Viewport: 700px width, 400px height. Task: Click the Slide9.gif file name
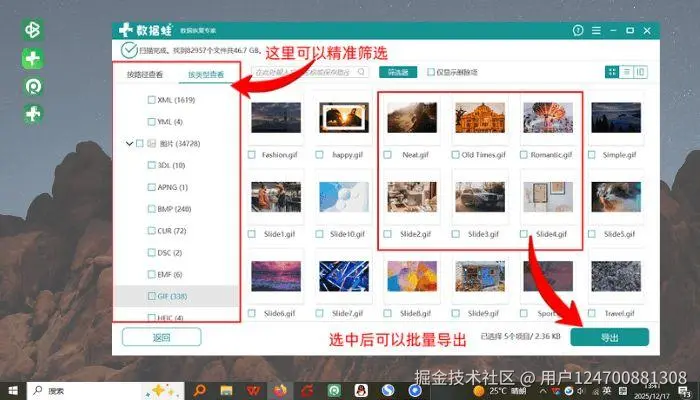tap(483, 313)
